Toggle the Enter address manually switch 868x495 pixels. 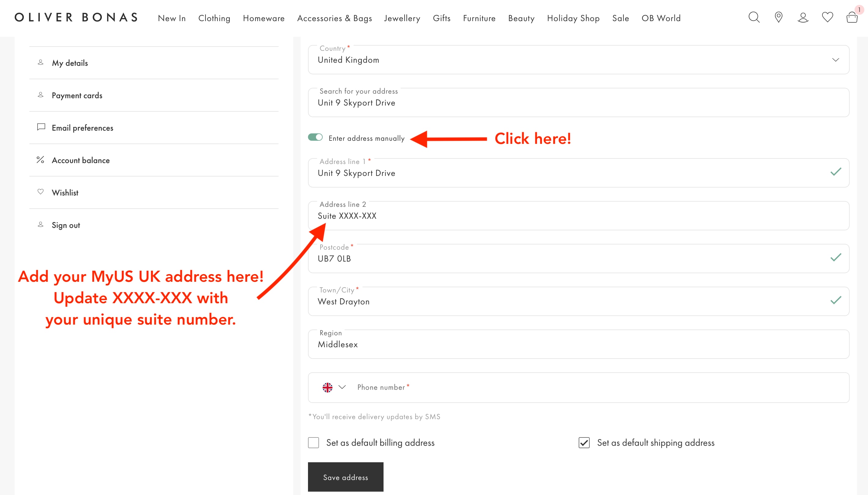pyautogui.click(x=315, y=137)
